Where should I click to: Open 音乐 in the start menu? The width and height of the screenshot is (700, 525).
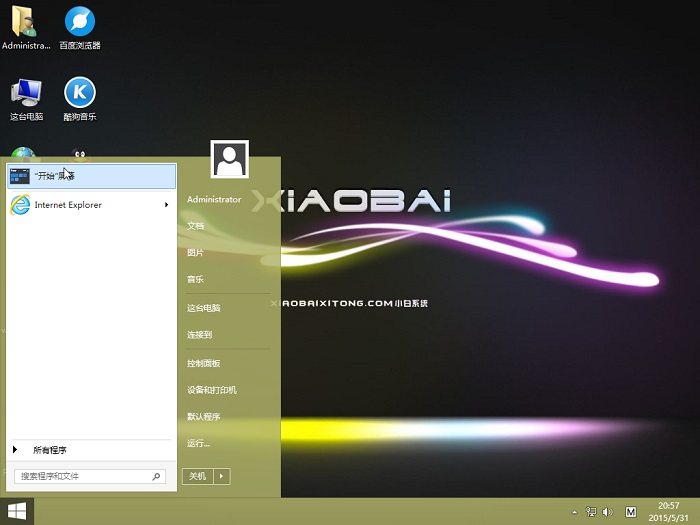(x=196, y=279)
